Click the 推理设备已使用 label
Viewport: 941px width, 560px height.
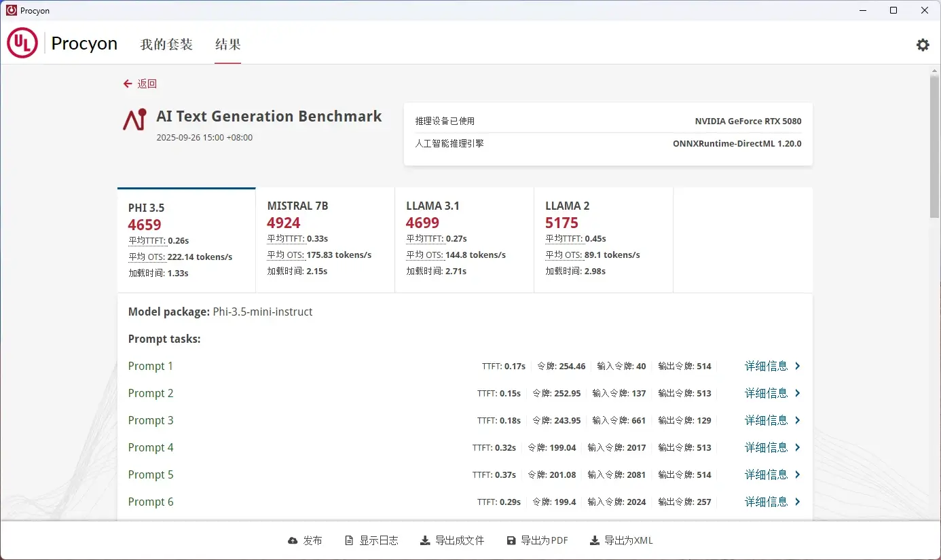[445, 122]
